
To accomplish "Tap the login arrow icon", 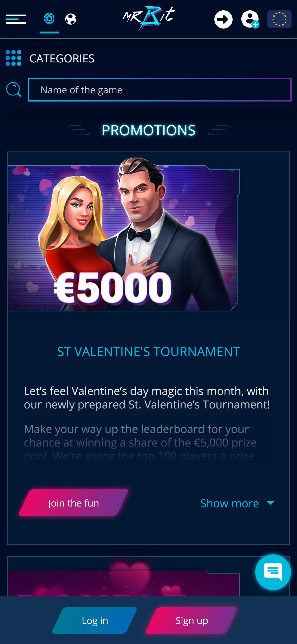I will coord(223,19).
